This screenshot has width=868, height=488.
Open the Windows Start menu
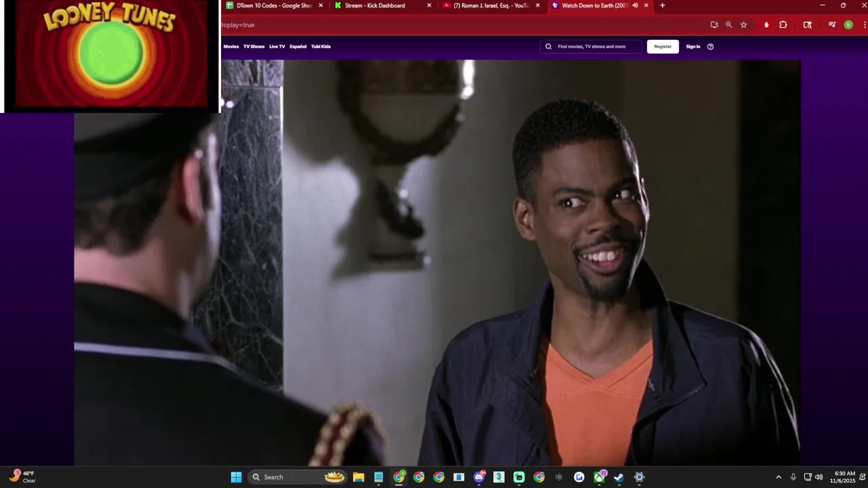tap(236, 477)
